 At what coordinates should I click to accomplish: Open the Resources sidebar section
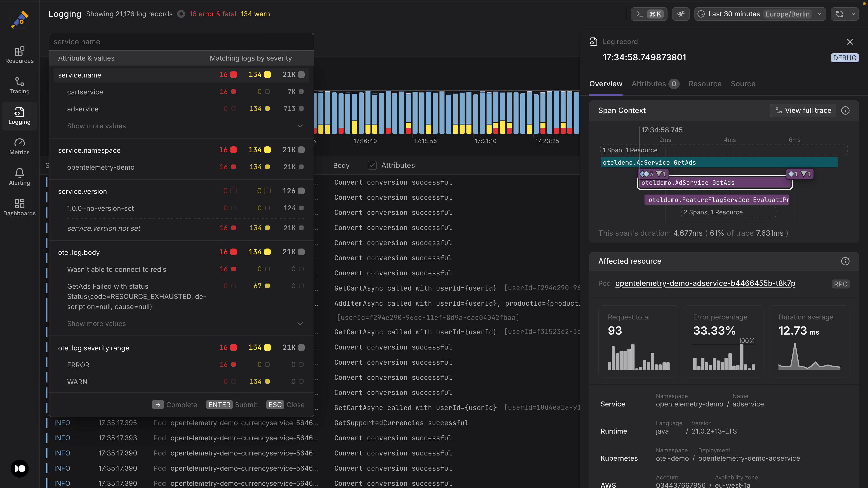click(19, 55)
